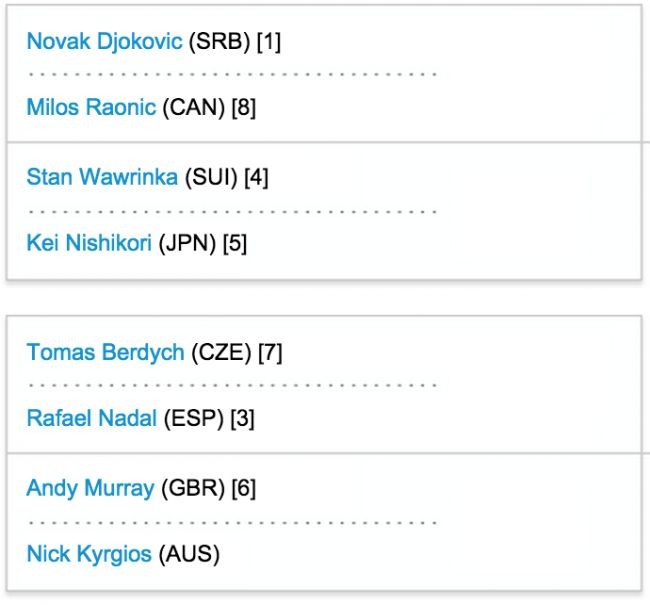The height and width of the screenshot is (605, 650).
Task: Click the (ESP) country label next to Nadal
Action: 193,418
